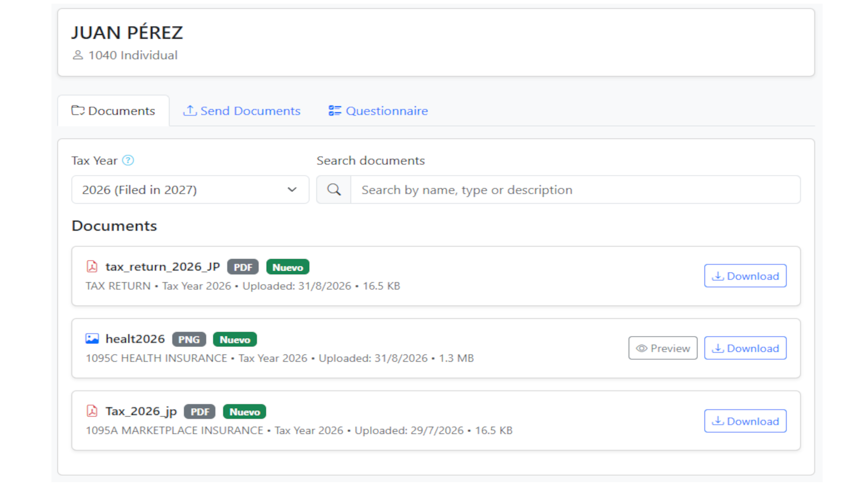Click the JUAN PÉREZ client name heading

(127, 33)
